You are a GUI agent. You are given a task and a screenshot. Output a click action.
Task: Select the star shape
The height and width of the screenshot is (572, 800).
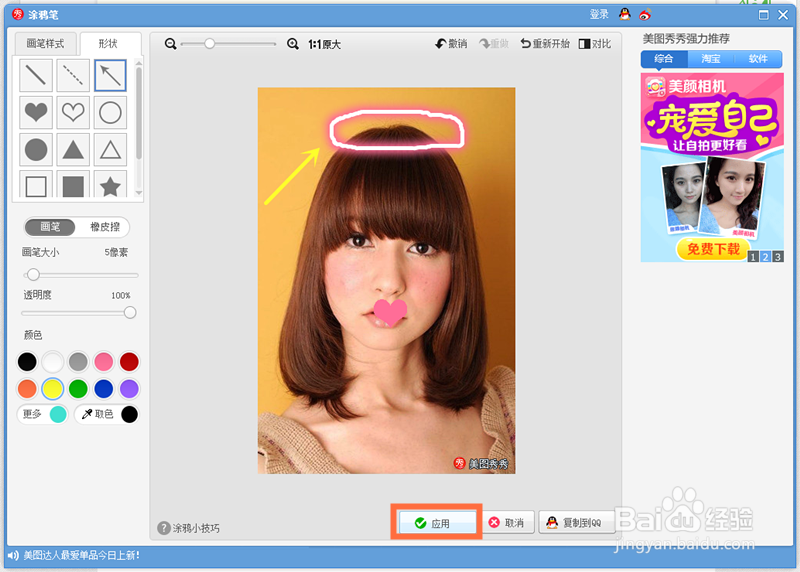click(110, 184)
